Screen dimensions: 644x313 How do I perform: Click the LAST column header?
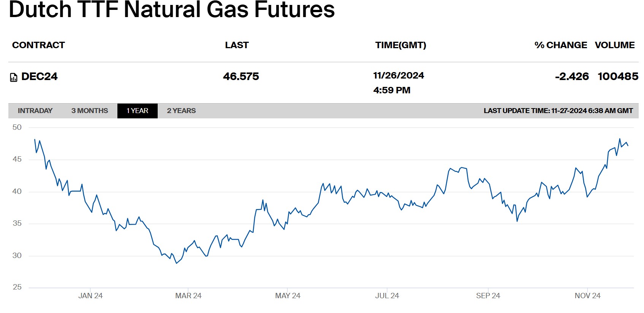[237, 45]
